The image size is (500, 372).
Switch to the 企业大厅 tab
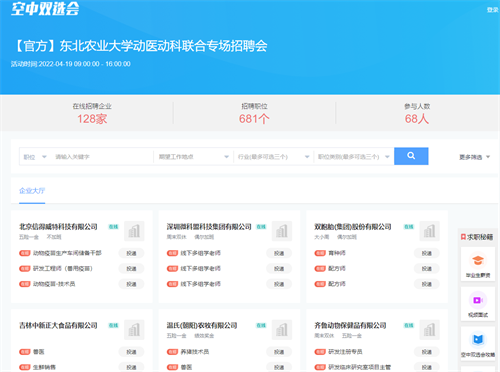coord(32,191)
